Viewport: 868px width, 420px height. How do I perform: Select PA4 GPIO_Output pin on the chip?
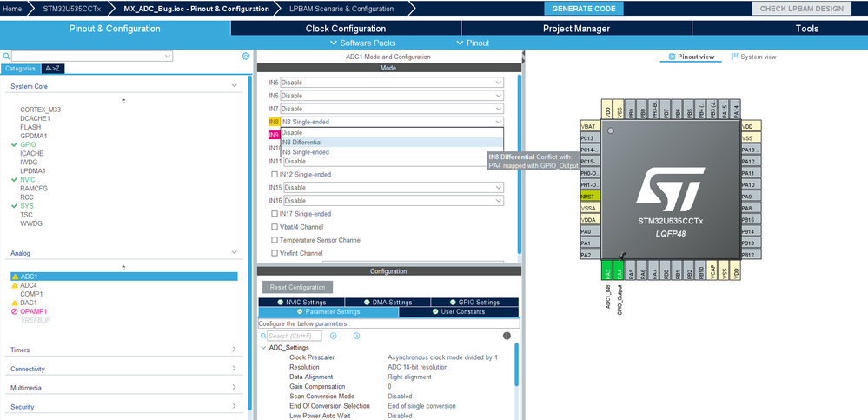(620, 269)
